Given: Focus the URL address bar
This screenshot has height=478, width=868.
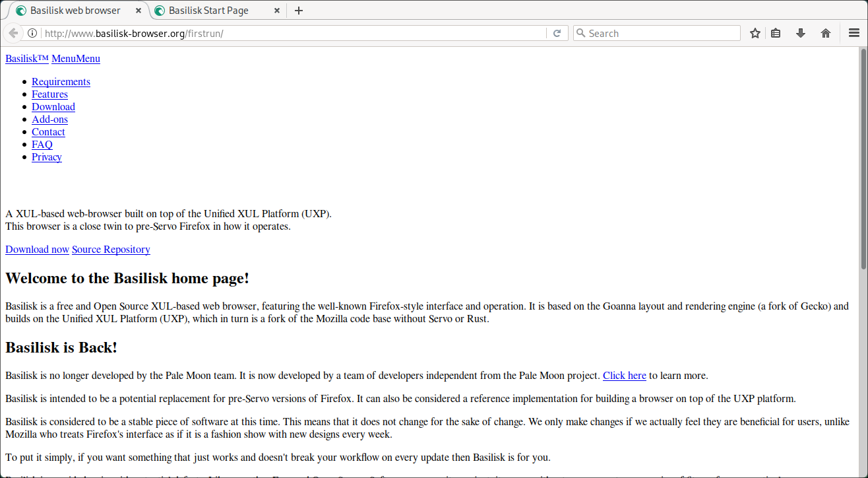Looking at the screenshot, I should point(294,33).
